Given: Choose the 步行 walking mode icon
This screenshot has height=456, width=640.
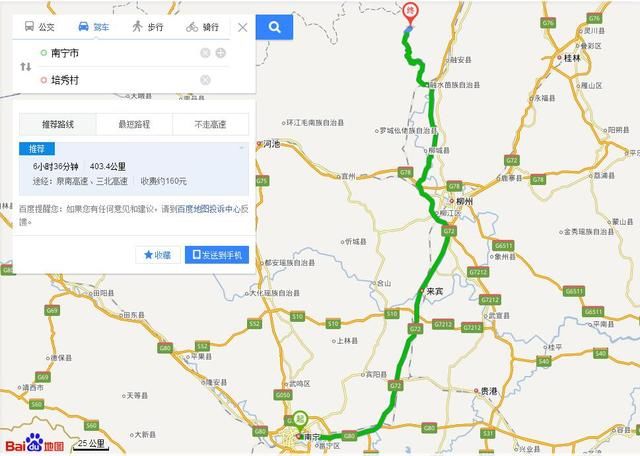Looking at the screenshot, I should pos(138,27).
